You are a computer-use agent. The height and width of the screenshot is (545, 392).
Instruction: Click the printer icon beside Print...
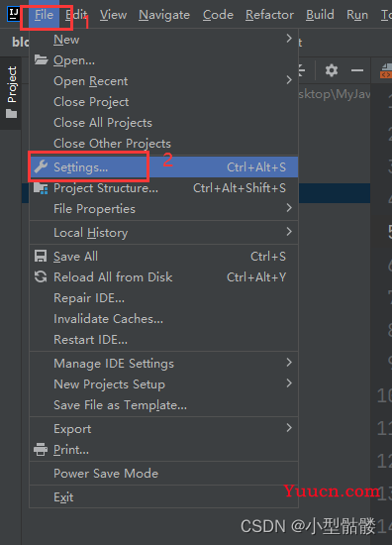(41, 450)
